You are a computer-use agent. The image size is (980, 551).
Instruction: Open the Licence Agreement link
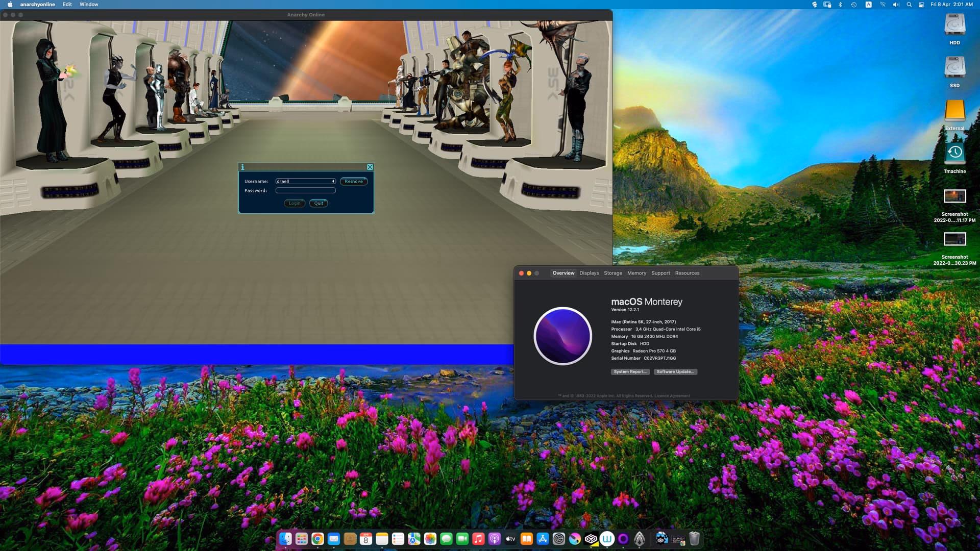pyautogui.click(x=672, y=396)
